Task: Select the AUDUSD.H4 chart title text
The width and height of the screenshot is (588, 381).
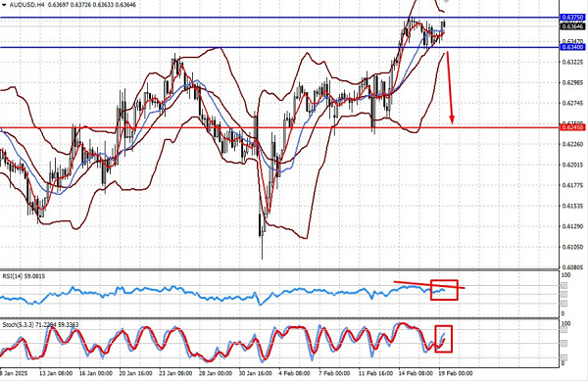Action: 25,5
